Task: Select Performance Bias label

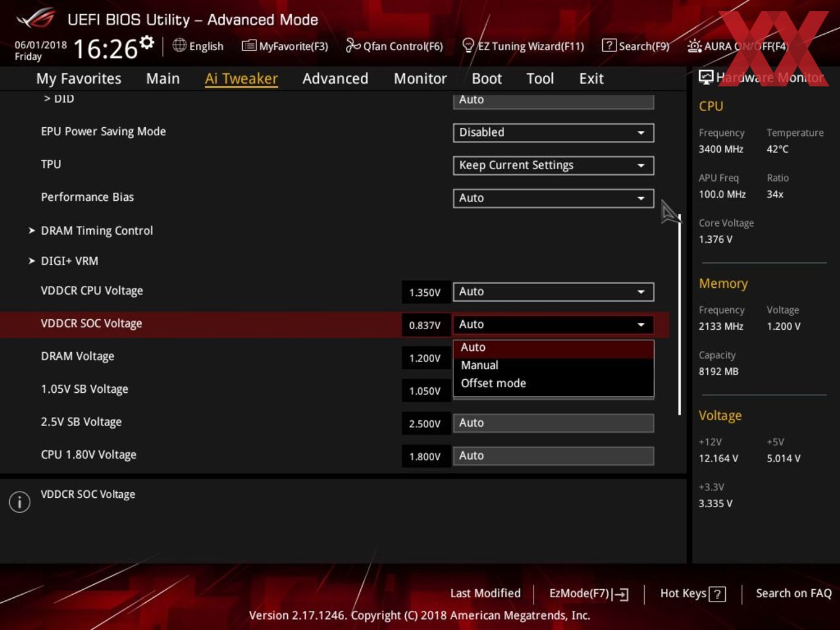Action: pos(87,197)
